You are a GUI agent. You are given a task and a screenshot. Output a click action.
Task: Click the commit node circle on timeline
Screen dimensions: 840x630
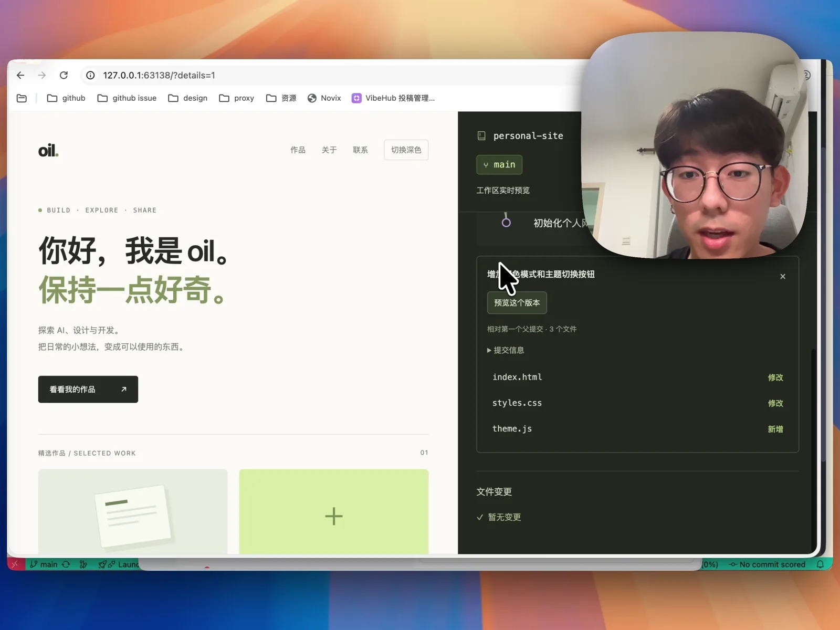(506, 223)
